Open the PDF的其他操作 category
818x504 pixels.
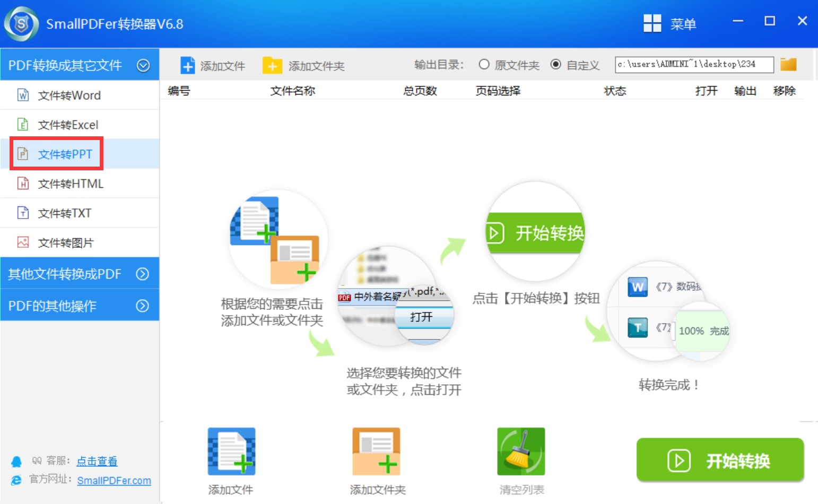80,306
